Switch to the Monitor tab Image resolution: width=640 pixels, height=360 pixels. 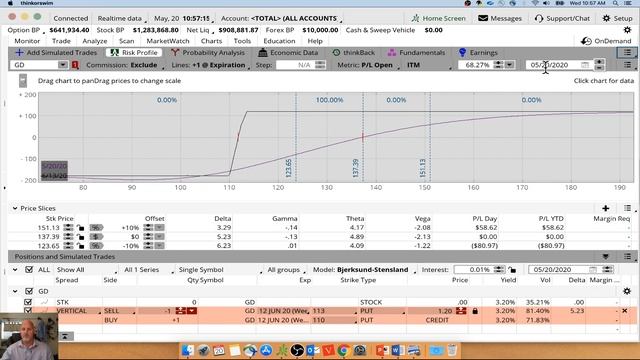coord(27,41)
